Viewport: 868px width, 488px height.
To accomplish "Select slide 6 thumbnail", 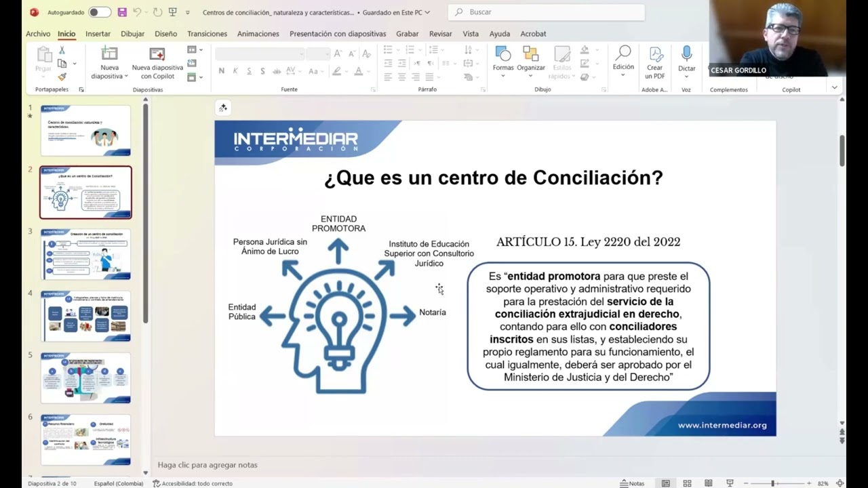I will (x=85, y=440).
